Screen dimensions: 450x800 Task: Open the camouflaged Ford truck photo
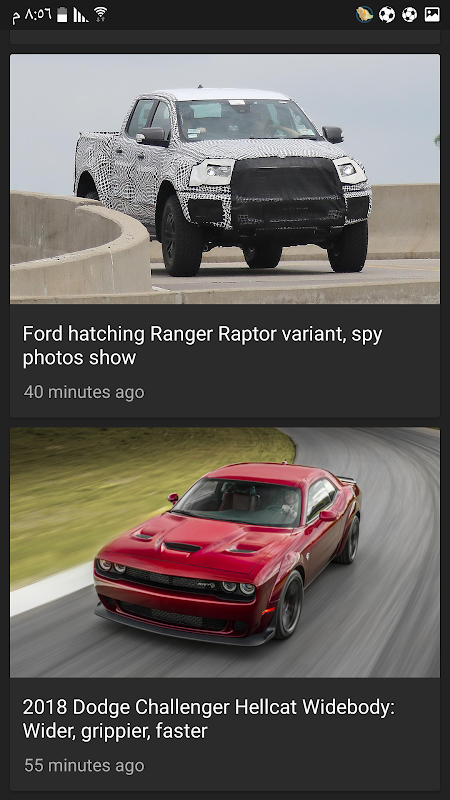tap(224, 179)
